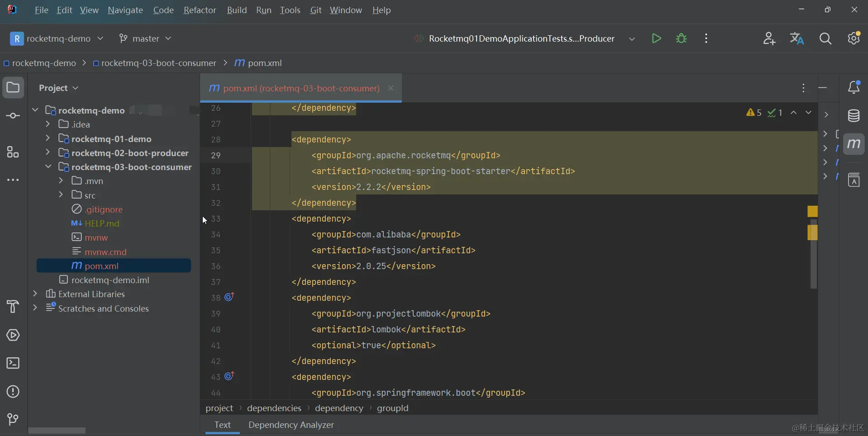
Task: Open the Build menu
Action: pyautogui.click(x=237, y=10)
